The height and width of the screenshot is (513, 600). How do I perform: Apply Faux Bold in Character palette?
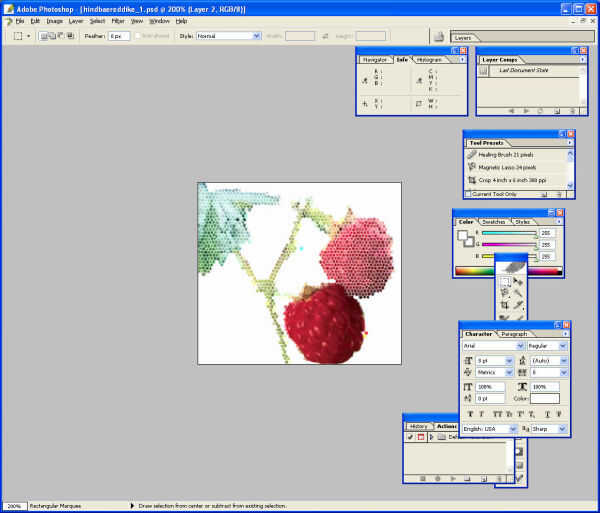click(470, 414)
